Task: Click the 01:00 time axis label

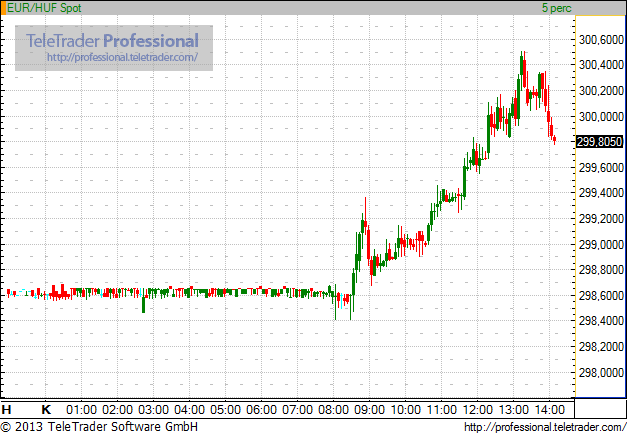Action: 82,410
